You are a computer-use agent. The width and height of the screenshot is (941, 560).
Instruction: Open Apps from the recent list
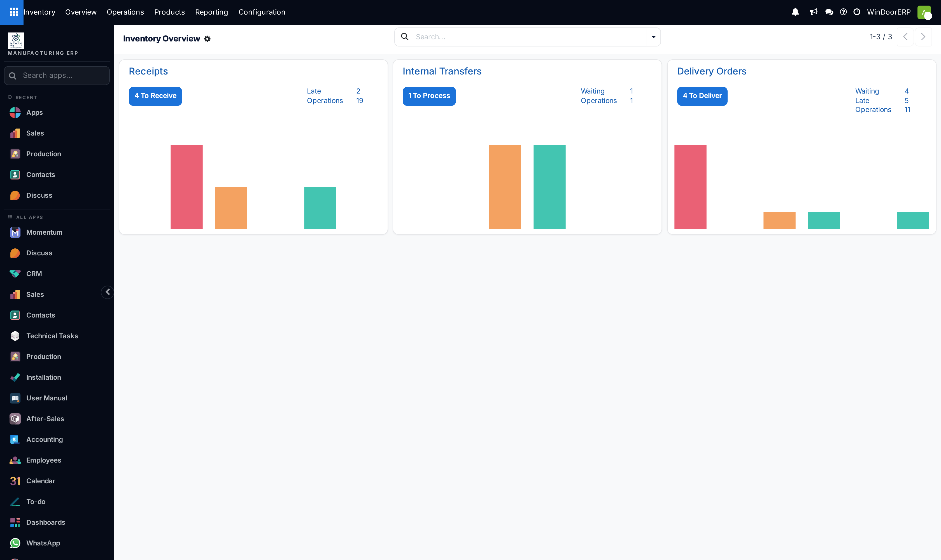click(x=57, y=113)
